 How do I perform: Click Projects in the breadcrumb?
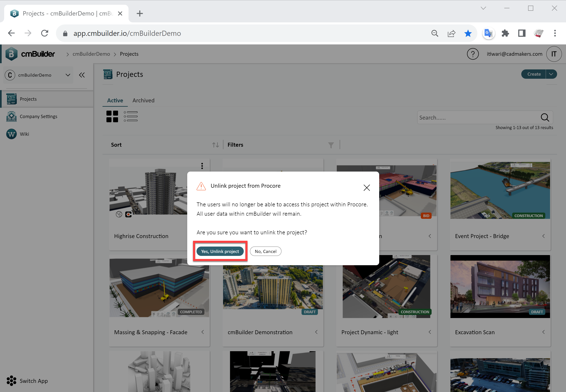coord(129,54)
